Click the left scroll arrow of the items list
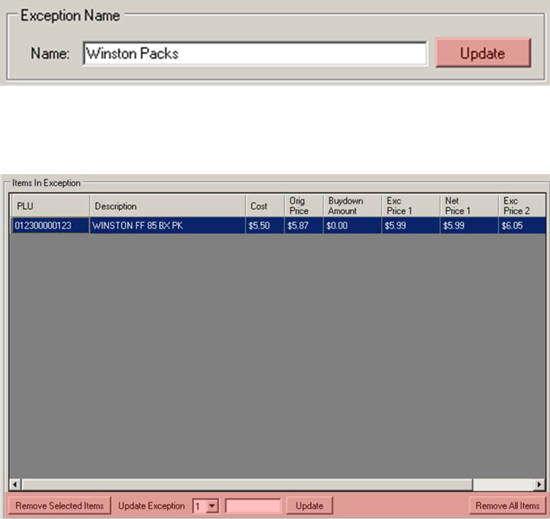The width and height of the screenshot is (550, 519). pyautogui.click(x=15, y=485)
